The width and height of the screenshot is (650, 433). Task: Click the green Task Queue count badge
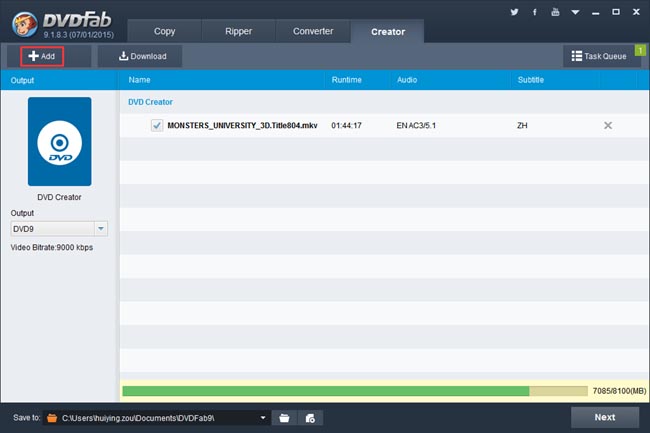640,51
